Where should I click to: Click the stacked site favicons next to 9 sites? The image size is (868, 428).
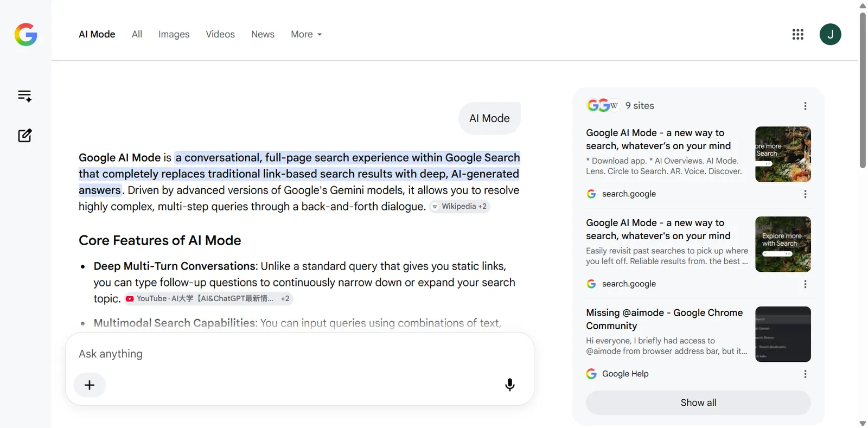tap(603, 105)
